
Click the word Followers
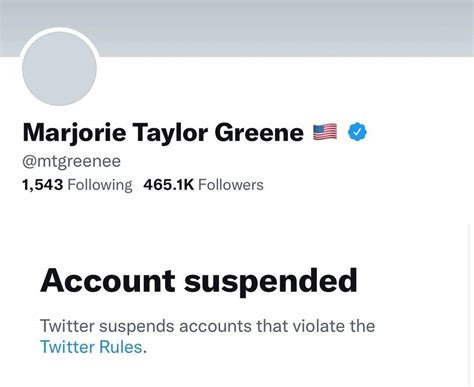point(231,185)
